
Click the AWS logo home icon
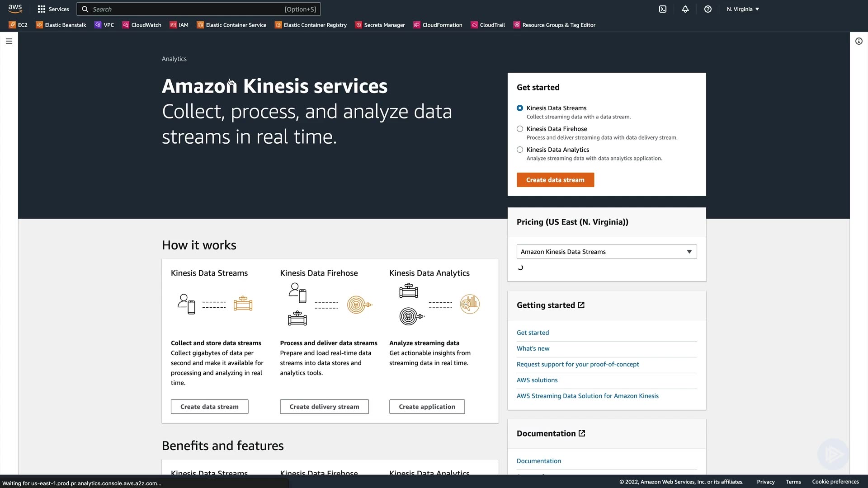[x=15, y=9]
